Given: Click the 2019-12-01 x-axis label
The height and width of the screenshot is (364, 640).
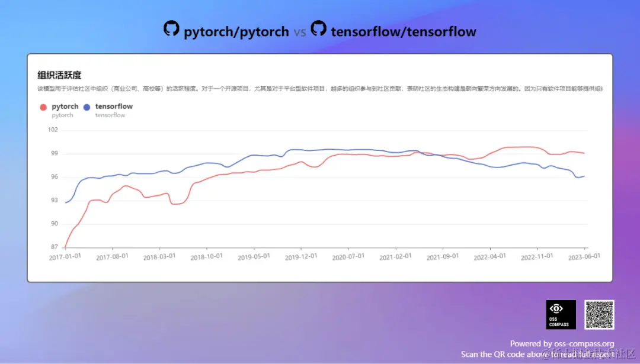Looking at the screenshot, I should (301, 257).
